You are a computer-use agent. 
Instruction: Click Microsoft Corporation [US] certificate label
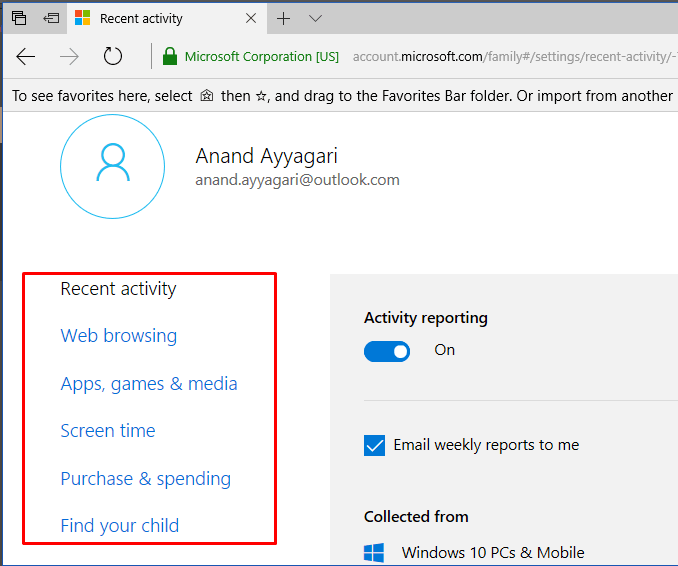pyautogui.click(x=262, y=57)
